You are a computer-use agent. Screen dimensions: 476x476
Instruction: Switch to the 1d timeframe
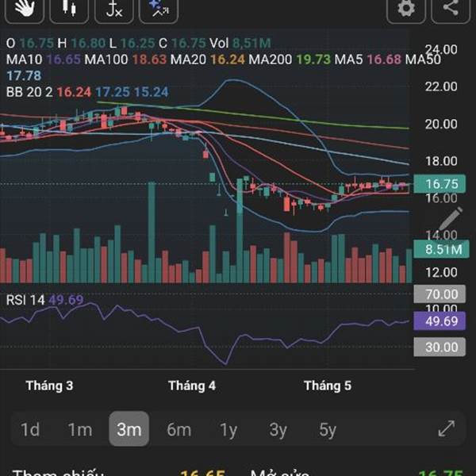tap(30, 429)
